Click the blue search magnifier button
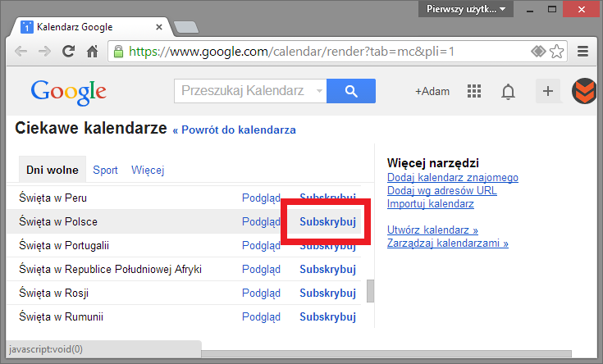The image size is (603, 364). click(351, 91)
